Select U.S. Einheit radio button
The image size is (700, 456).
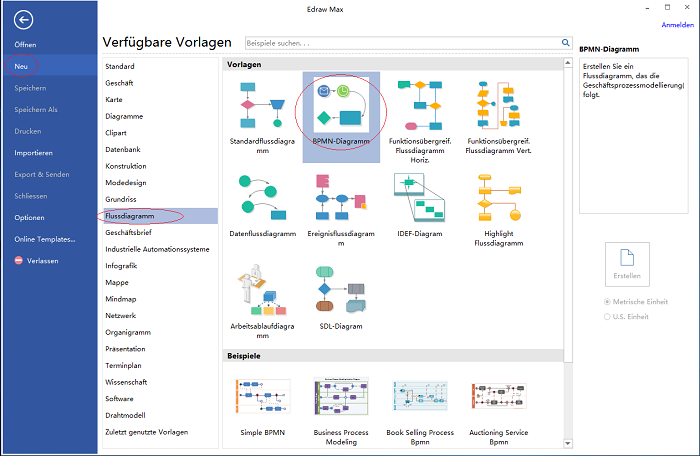(x=607, y=317)
